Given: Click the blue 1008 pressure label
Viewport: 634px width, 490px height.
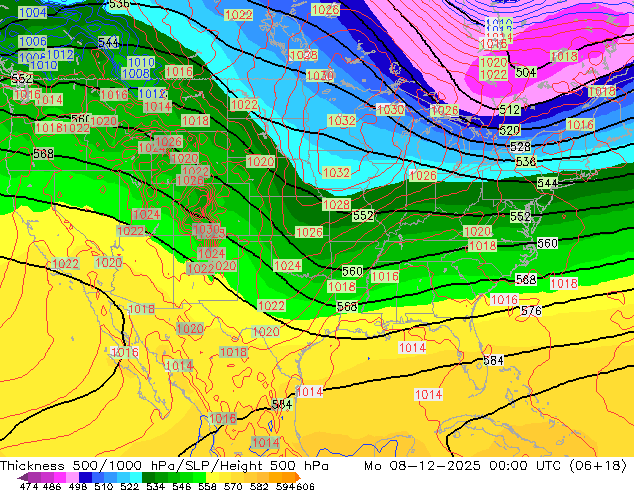Looking at the screenshot, I should tap(136, 74).
